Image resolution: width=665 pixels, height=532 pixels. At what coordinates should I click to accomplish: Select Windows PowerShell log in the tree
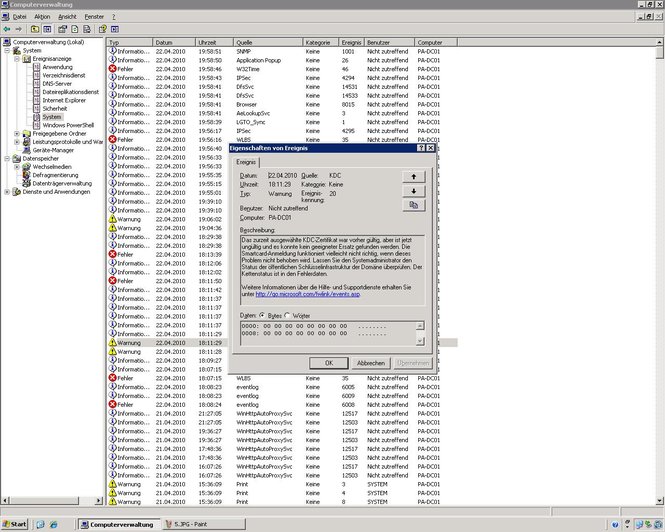[68, 125]
